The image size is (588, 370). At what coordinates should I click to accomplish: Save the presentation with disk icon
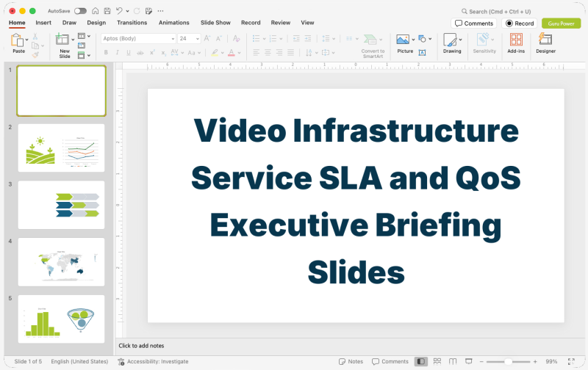tap(107, 11)
